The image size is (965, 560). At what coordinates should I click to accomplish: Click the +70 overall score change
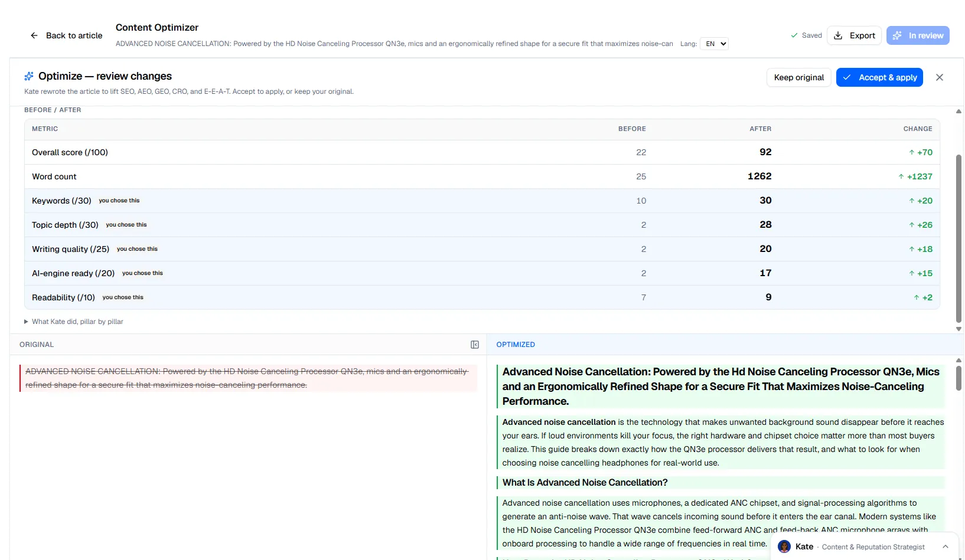coord(921,152)
